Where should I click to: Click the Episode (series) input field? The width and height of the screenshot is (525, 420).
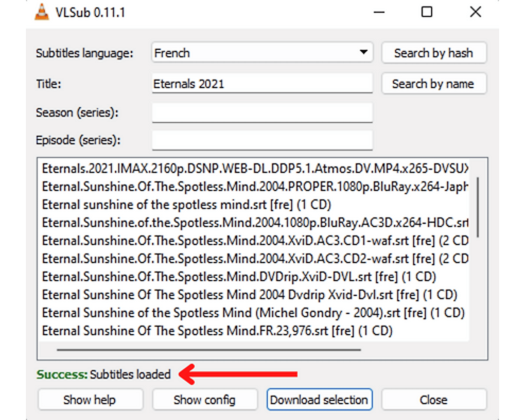[x=262, y=140]
